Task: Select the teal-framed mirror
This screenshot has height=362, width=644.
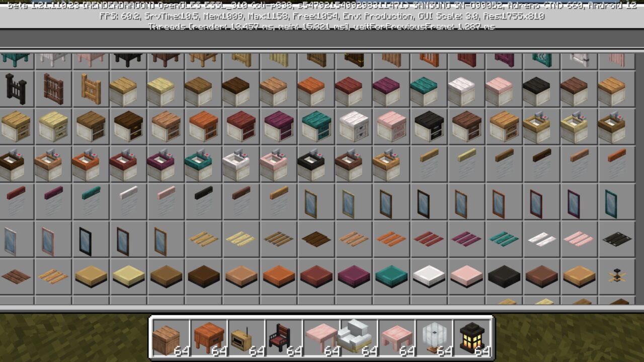Action: [x=611, y=204]
